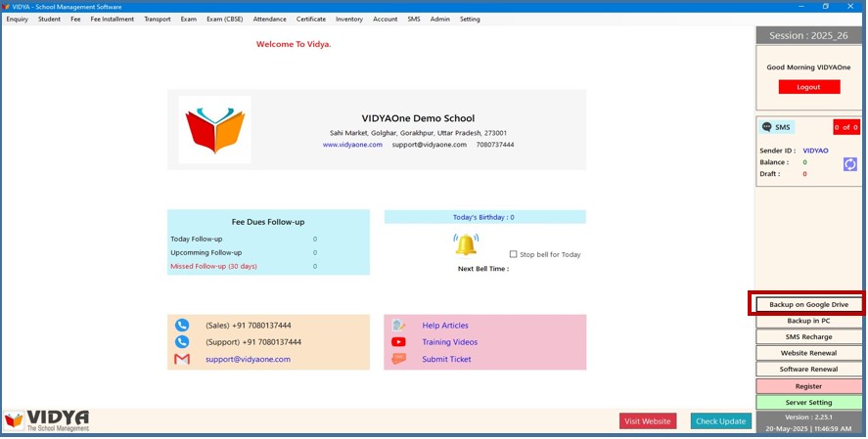Click the SMS refresh balance icon
The width and height of the screenshot is (868, 439).
tap(849, 164)
